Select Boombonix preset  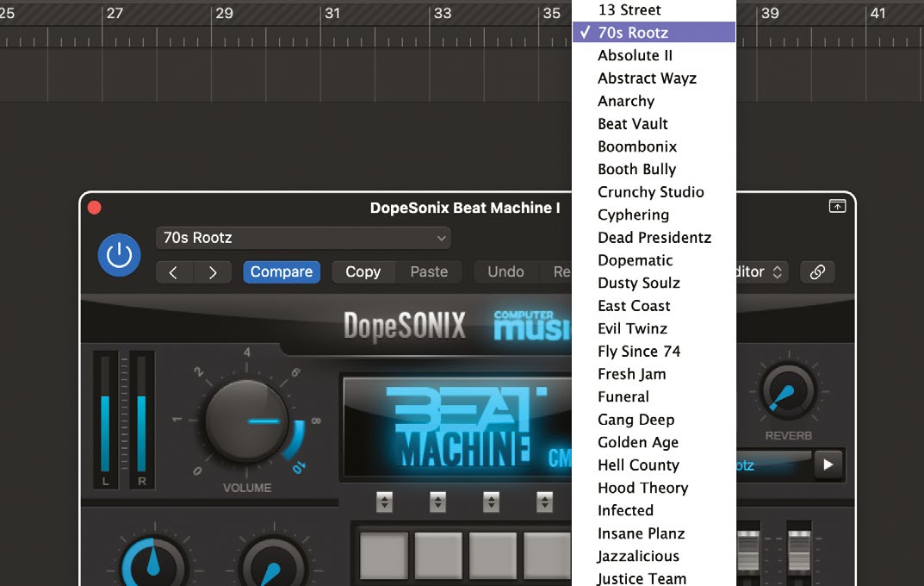click(654, 146)
